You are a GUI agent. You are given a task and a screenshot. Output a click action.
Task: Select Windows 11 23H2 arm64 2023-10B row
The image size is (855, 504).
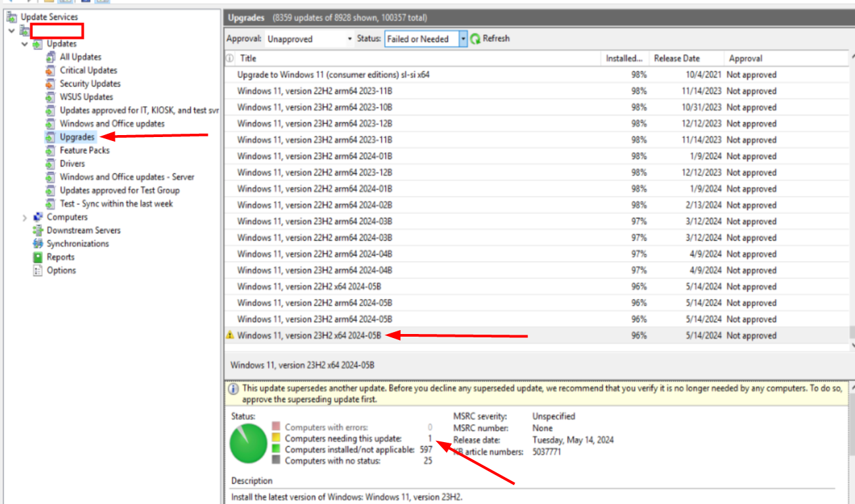536,107
